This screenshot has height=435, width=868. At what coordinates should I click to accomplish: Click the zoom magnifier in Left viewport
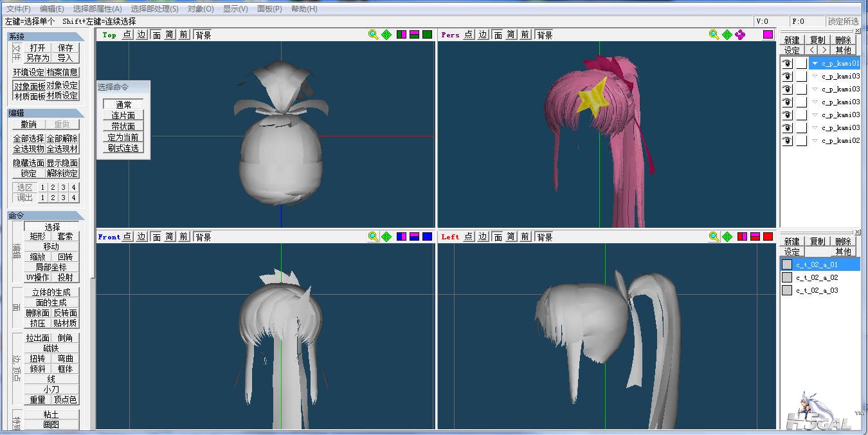point(714,237)
